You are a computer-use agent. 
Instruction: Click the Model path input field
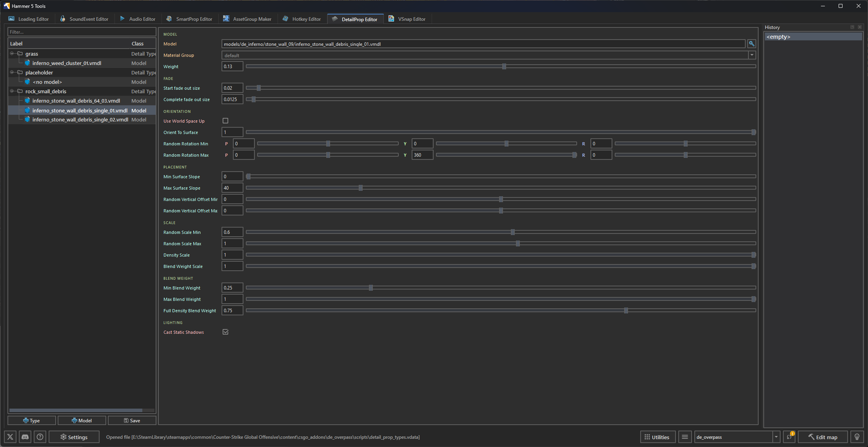[483, 44]
